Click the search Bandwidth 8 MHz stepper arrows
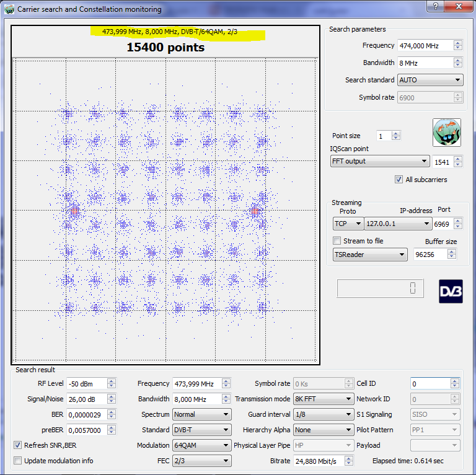Viewport: 476px width, 475px height. (457, 63)
